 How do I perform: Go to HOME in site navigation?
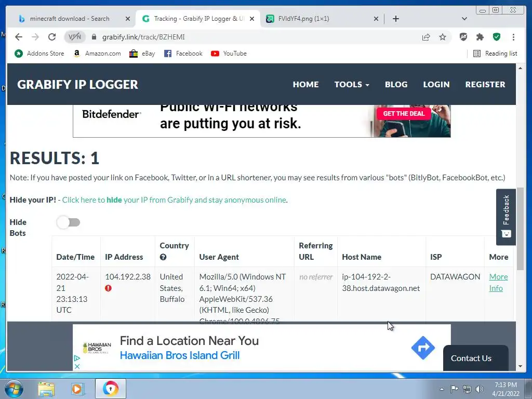pyautogui.click(x=305, y=85)
